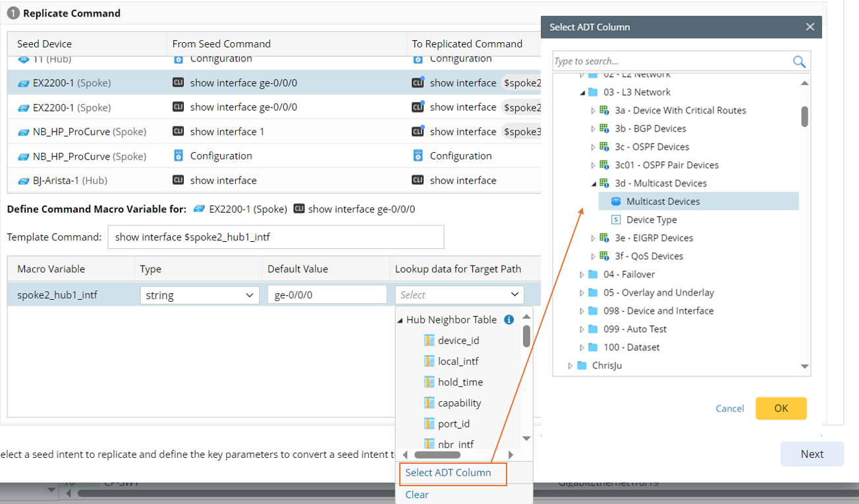The height and width of the screenshot is (504, 859).
Task: Click Configuration icon in NB_HP_ProCurve row
Action: [178, 156]
